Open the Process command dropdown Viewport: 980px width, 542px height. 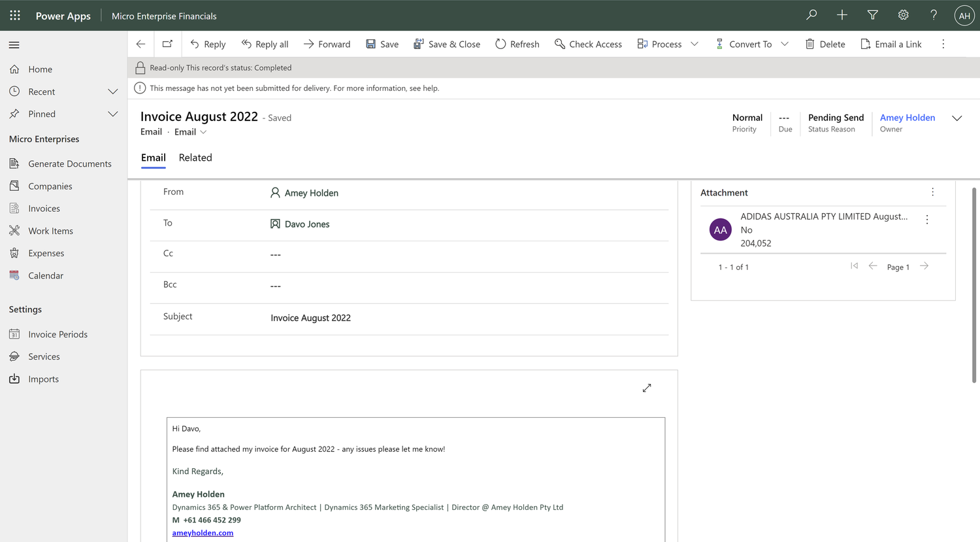694,44
